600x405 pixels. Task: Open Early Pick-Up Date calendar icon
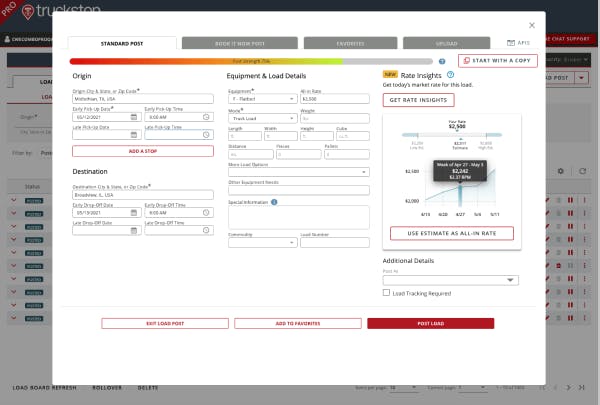(x=135, y=117)
